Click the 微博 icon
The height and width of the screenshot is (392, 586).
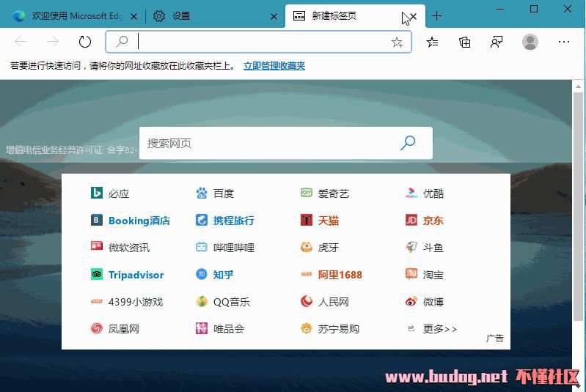[x=411, y=301]
